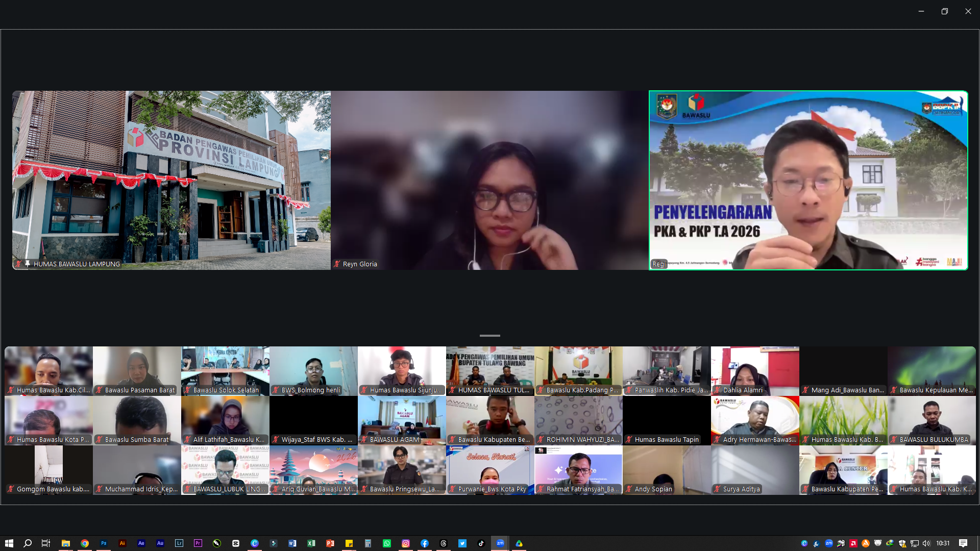Screen dimensions: 980x551
Task: Select Andy Sopian's video tile
Action: pos(667,470)
